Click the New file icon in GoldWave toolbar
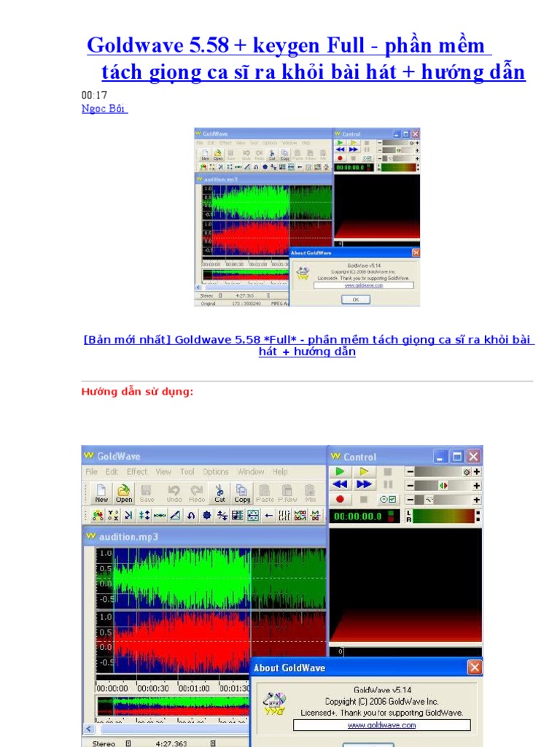Image resolution: width=560 pixels, height=747 pixels. [x=101, y=493]
